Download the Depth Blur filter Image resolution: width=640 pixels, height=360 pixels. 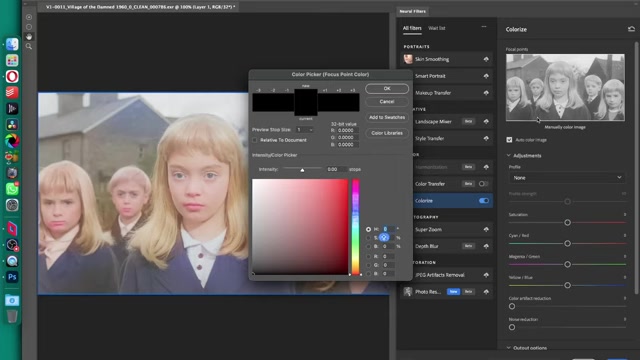[x=486, y=246]
